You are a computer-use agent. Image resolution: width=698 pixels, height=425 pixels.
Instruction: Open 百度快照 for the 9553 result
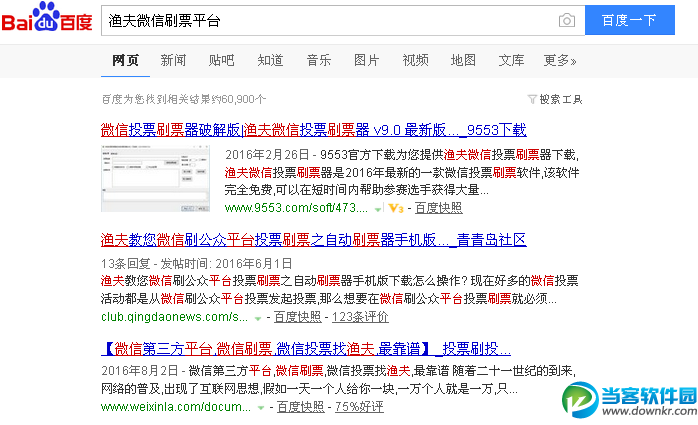click(438, 208)
